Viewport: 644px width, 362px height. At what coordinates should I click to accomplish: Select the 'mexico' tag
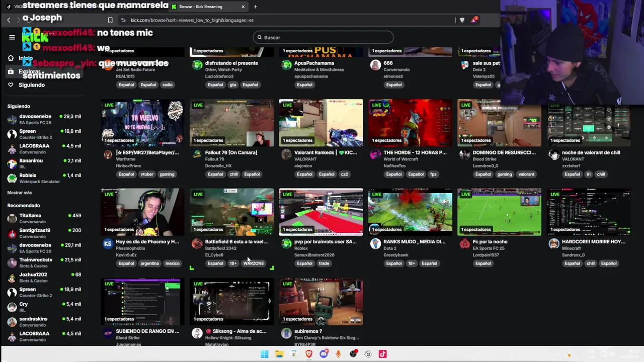coord(173,263)
